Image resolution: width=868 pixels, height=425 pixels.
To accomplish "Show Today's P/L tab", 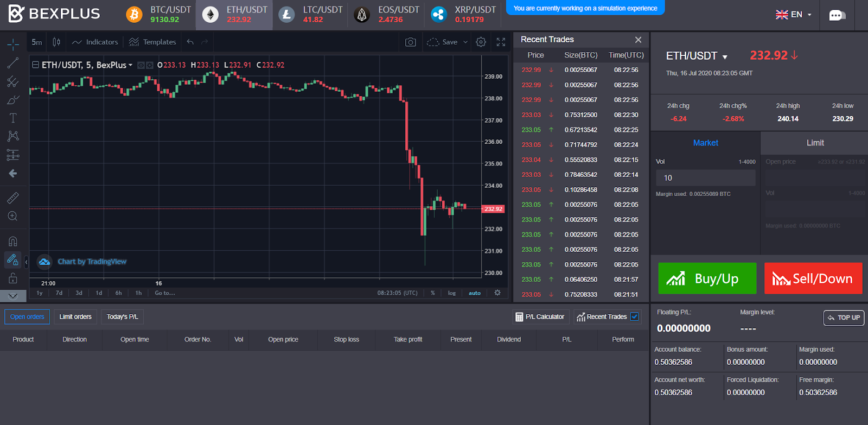I will click(122, 317).
